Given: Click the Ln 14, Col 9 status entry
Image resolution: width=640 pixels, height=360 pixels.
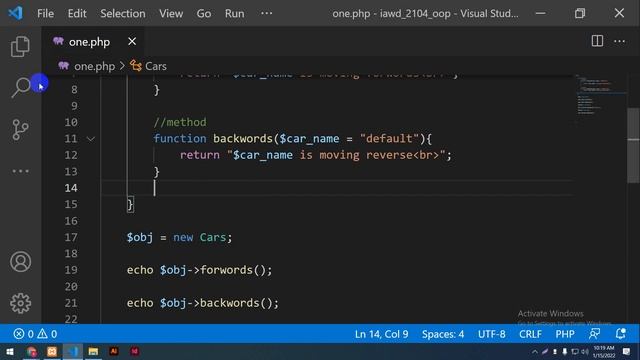Looking at the screenshot, I should 381,334.
